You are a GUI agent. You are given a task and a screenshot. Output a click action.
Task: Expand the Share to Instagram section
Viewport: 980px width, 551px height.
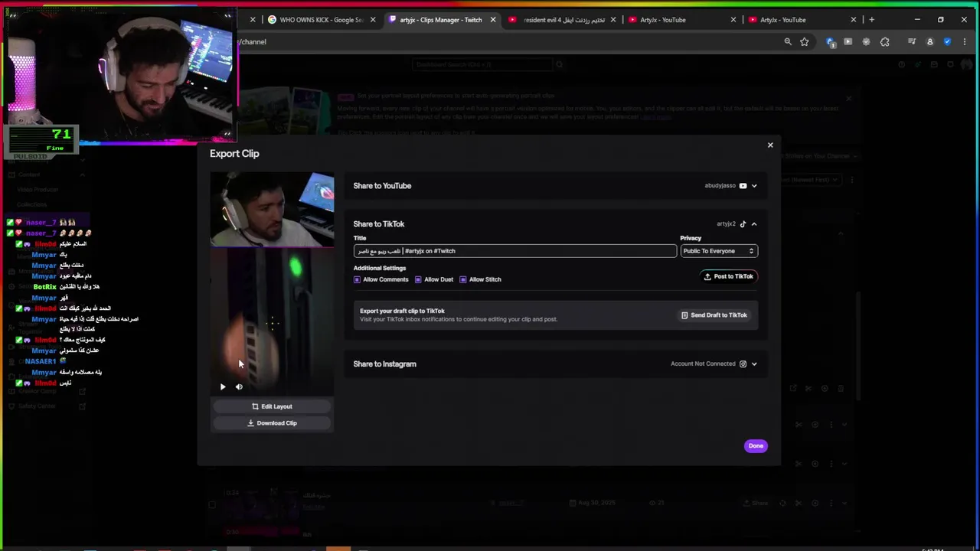click(754, 364)
